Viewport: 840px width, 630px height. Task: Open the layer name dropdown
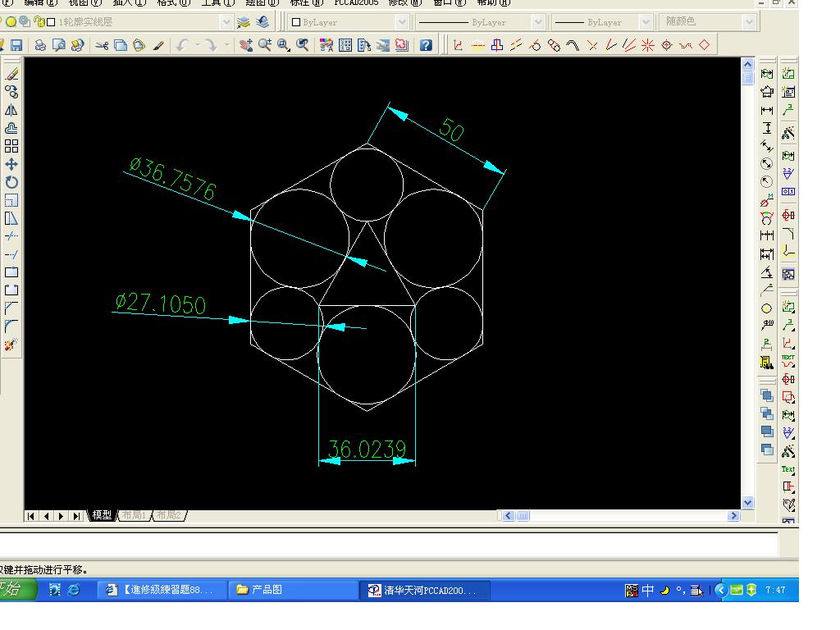(226, 22)
